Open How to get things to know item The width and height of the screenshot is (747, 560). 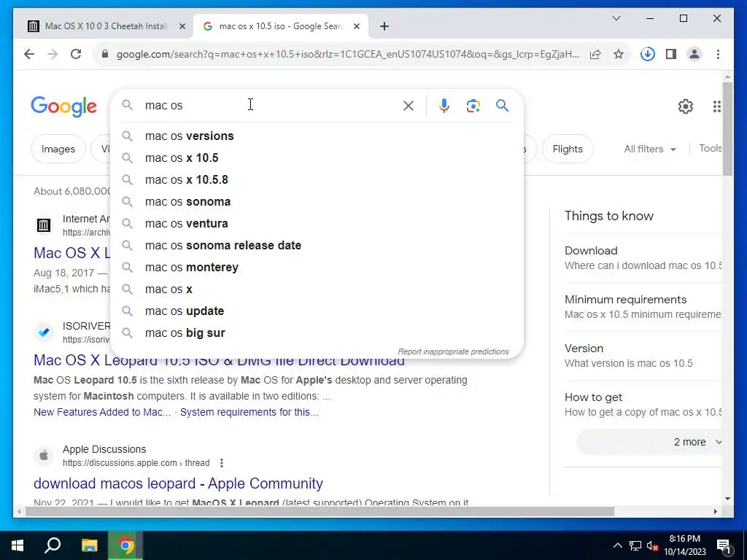pyautogui.click(x=643, y=404)
